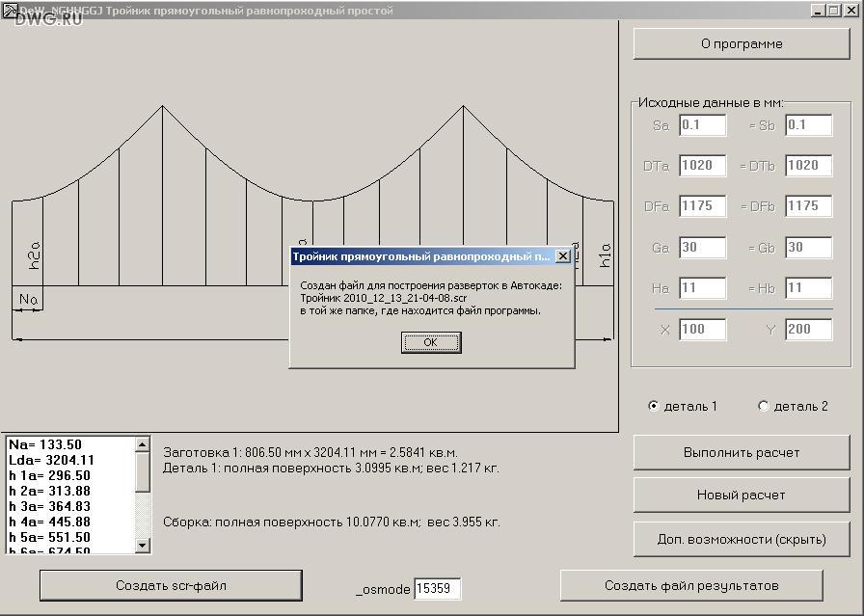The height and width of the screenshot is (616, 864).
Task: Click the scr file name in dialog
Action: click(x=384, y=298)
